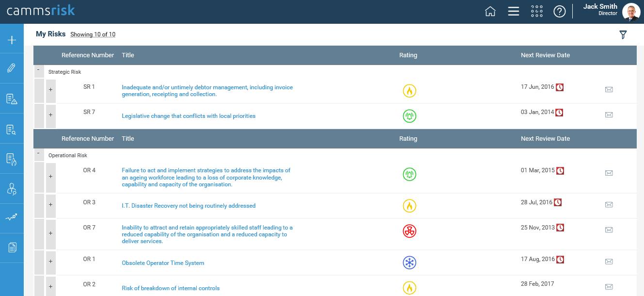Click the Showing 10 of 10 link
This screenshot has height=296, width=644.
pyautogui.click(x=93, y=34)
